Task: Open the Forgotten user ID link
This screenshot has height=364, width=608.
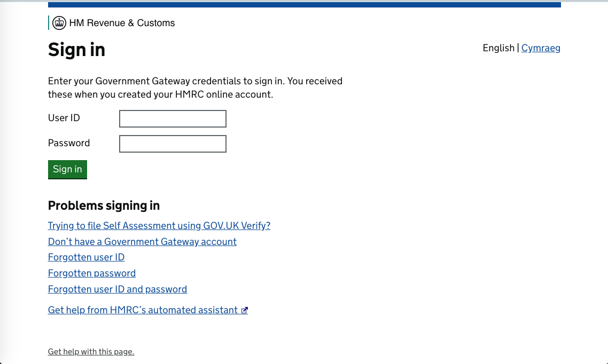Action: click(x=86, y=257)
